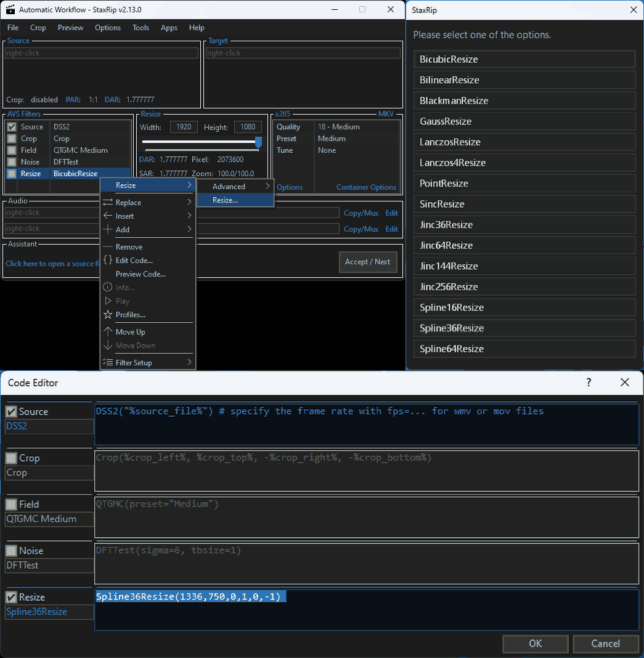Uncheck the Resize checkbox in Code Editor
644x658 pixels.
tap(11, 597)
